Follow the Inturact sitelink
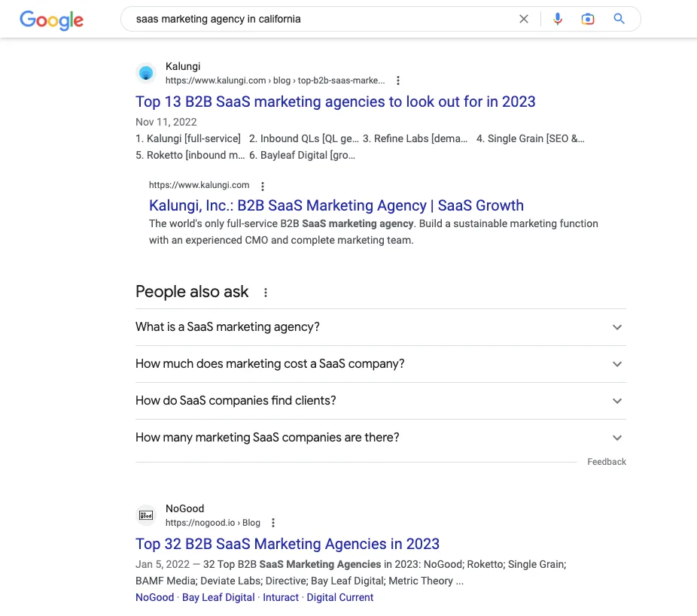Image resolution: width=697 pixels, height=616 pixels. coord(281,598)
